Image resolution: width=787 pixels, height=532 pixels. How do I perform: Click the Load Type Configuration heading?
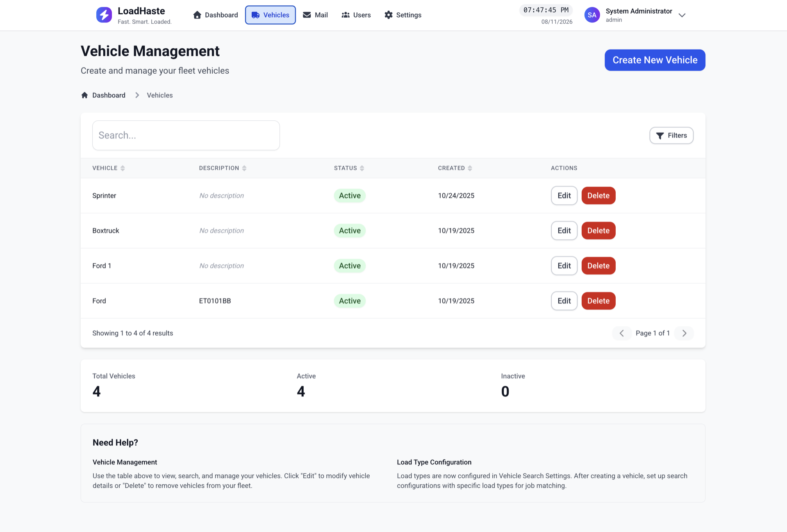(434, 462)
